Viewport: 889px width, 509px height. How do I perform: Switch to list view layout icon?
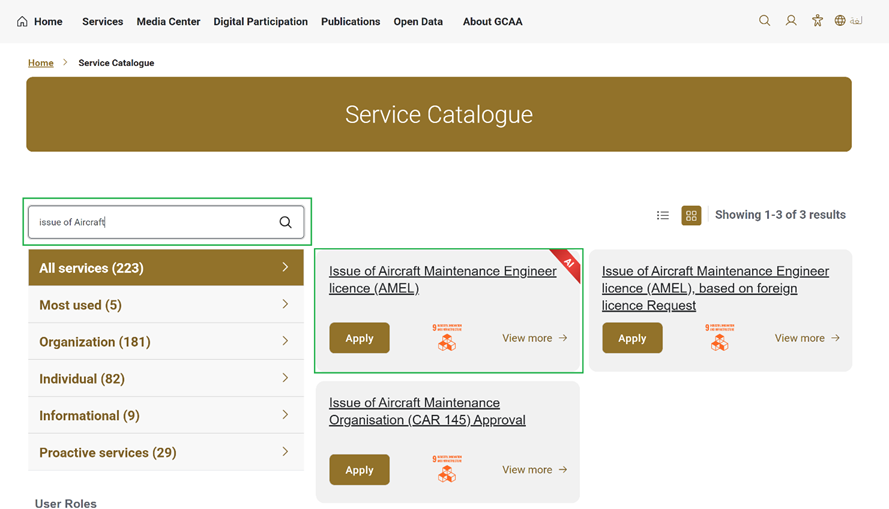(x=662, y=215)
